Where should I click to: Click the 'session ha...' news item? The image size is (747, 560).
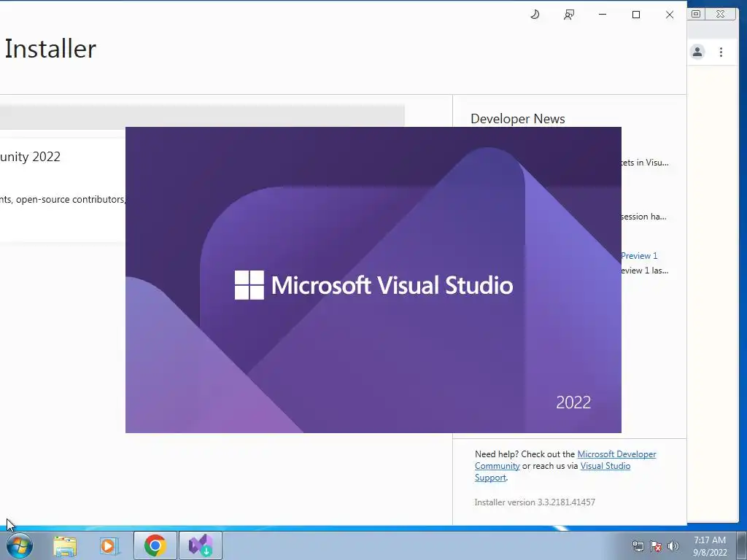[643, 217]
